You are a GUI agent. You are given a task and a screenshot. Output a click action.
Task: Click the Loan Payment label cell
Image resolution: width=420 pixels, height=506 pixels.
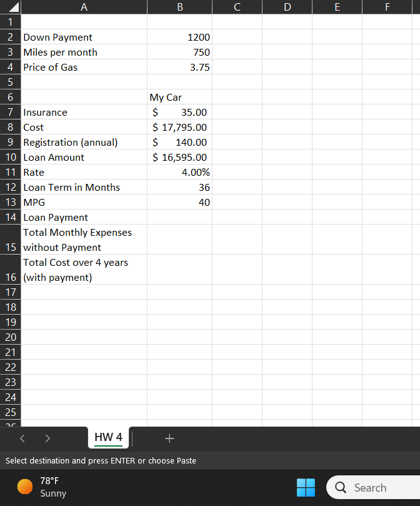tap(84, 217)
